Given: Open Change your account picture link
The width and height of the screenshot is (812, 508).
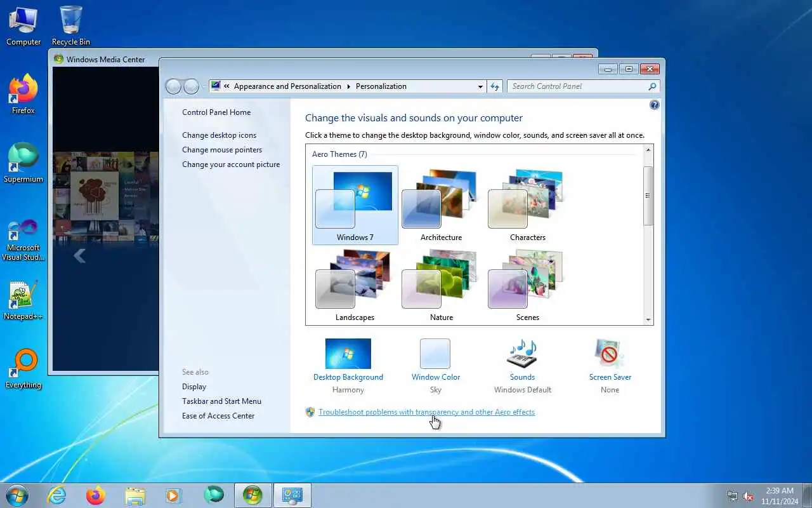Looking at the screenshot, I should 231,164.
